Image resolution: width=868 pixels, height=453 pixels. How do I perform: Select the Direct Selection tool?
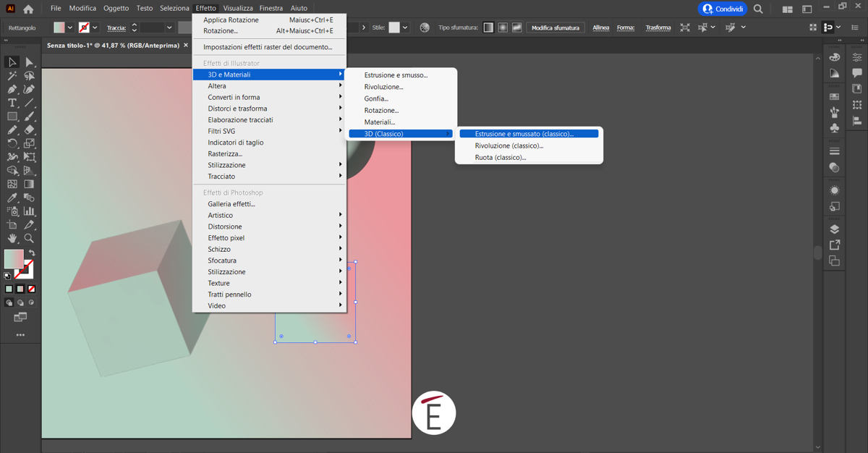tap(29, 62)
